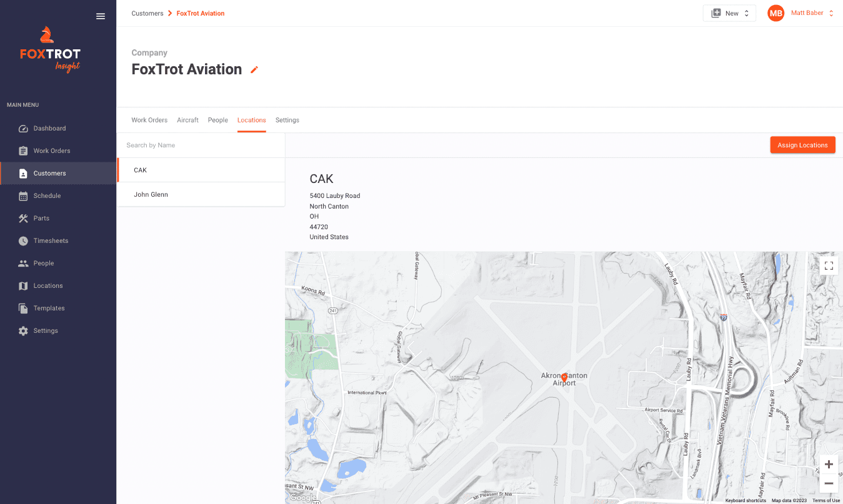The width and height of the screenshot is (843, 504).
Task: Open map Keyboard shortcuts link
Action: [746, 500]
